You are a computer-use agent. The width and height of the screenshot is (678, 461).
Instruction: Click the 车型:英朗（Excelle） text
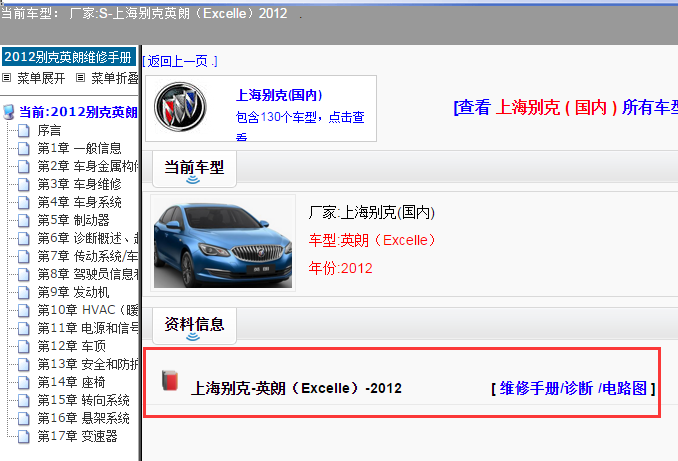tap(372, 240)
